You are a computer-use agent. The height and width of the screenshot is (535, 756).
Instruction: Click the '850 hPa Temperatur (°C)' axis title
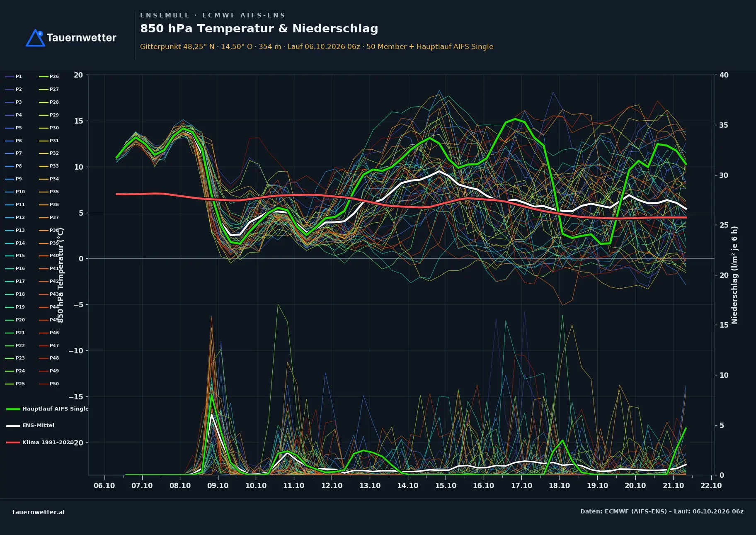61,275
